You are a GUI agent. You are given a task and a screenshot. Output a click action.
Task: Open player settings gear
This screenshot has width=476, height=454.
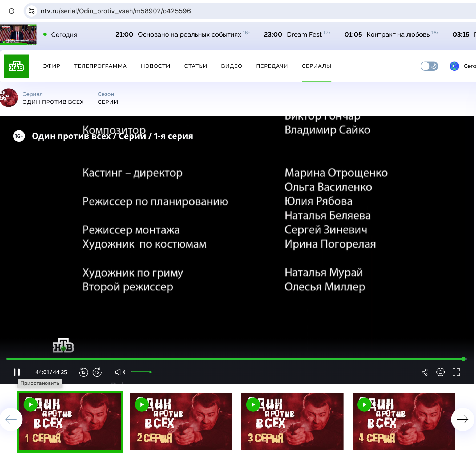pyautogui.click(x=440, y=372)
